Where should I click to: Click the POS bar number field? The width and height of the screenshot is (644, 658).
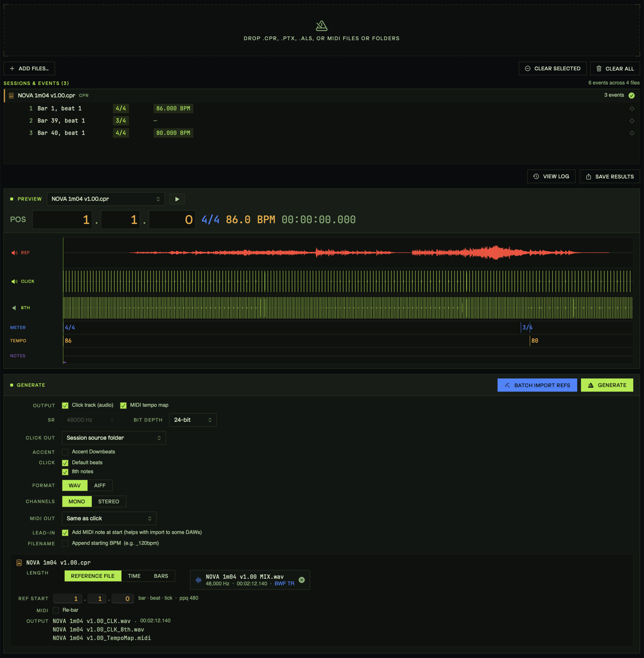point(62,219)
